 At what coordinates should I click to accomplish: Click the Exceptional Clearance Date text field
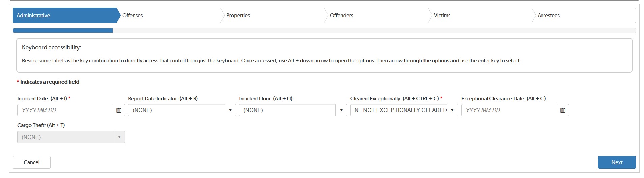point(509,110)
